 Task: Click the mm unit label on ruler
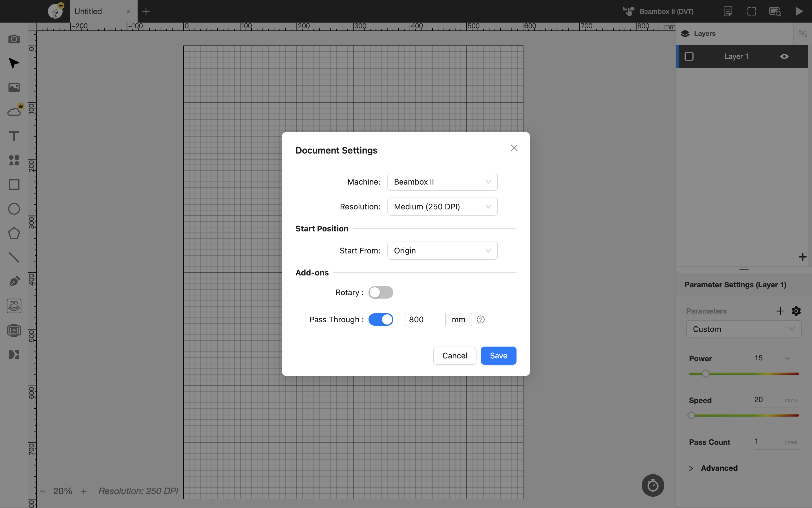669,27
